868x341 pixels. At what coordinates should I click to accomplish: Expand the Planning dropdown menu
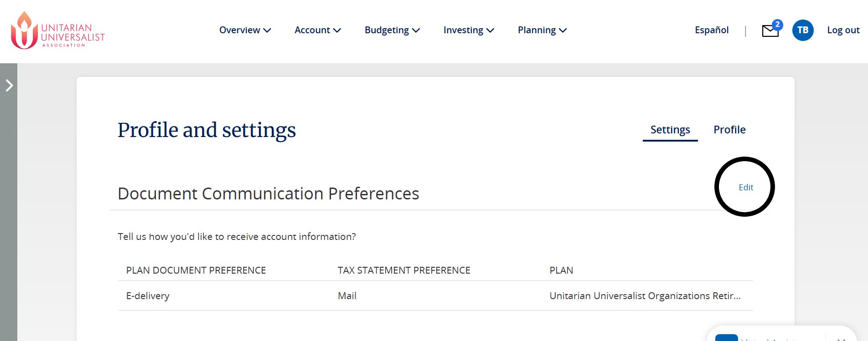click(x=542, y=31)
